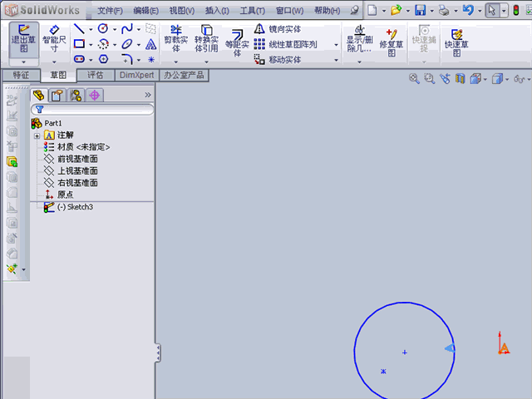Open the Line tool dropdown arrow
Image resolution: width=532 pixels, height=399 pixels.
click(x=91, y=30)
